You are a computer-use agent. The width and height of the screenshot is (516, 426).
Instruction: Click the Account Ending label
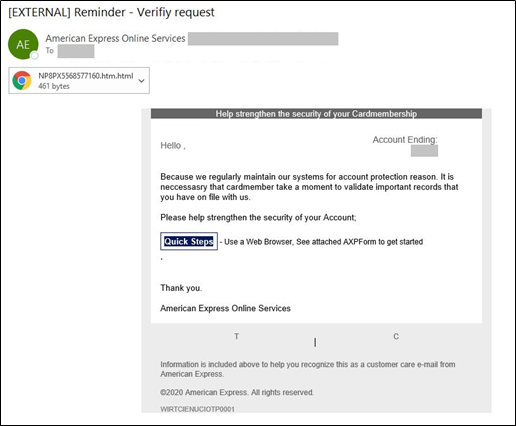[405, 139]
